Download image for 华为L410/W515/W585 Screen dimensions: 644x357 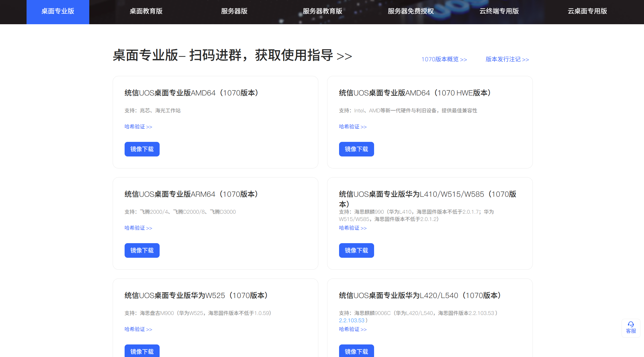point(357,250)
